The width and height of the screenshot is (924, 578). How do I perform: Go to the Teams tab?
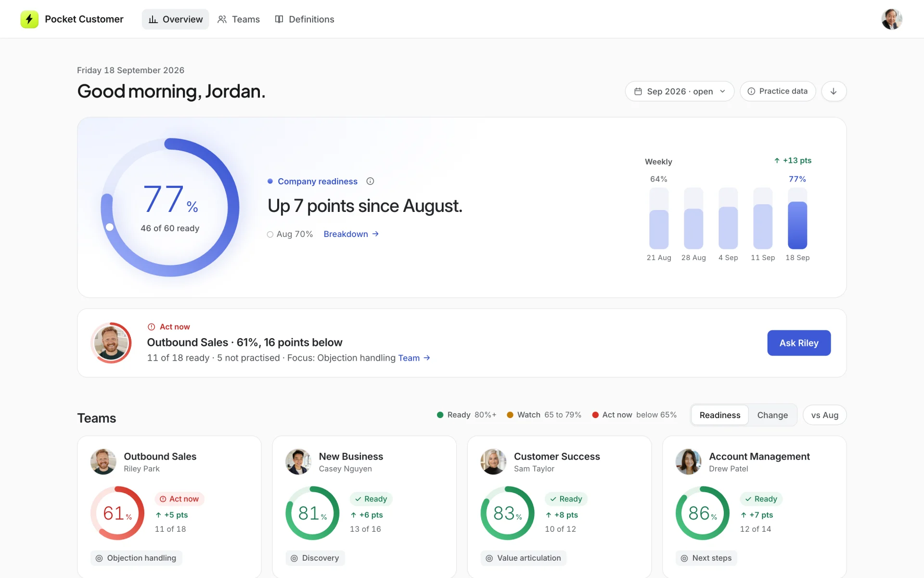239,19
